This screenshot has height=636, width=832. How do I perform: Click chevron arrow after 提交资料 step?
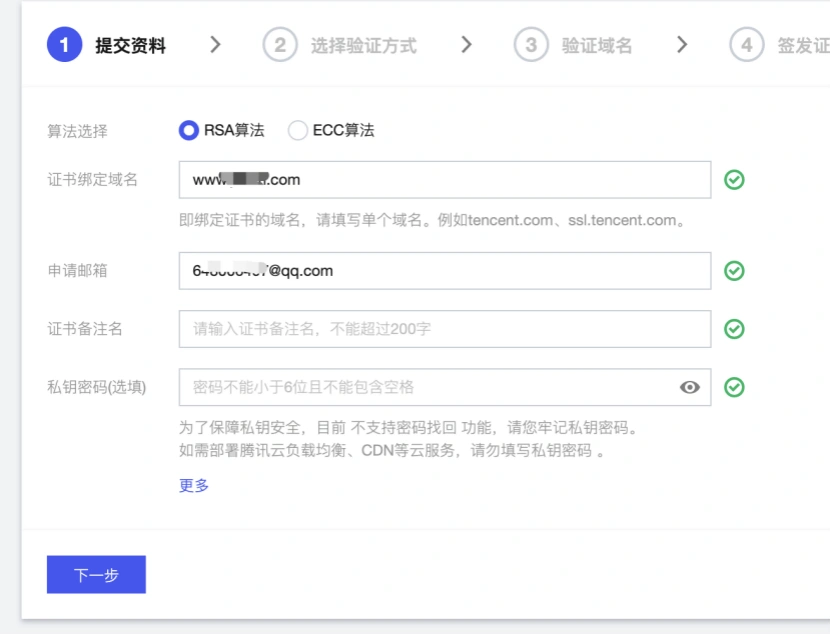pyautogui.click(x=215, y=45)
